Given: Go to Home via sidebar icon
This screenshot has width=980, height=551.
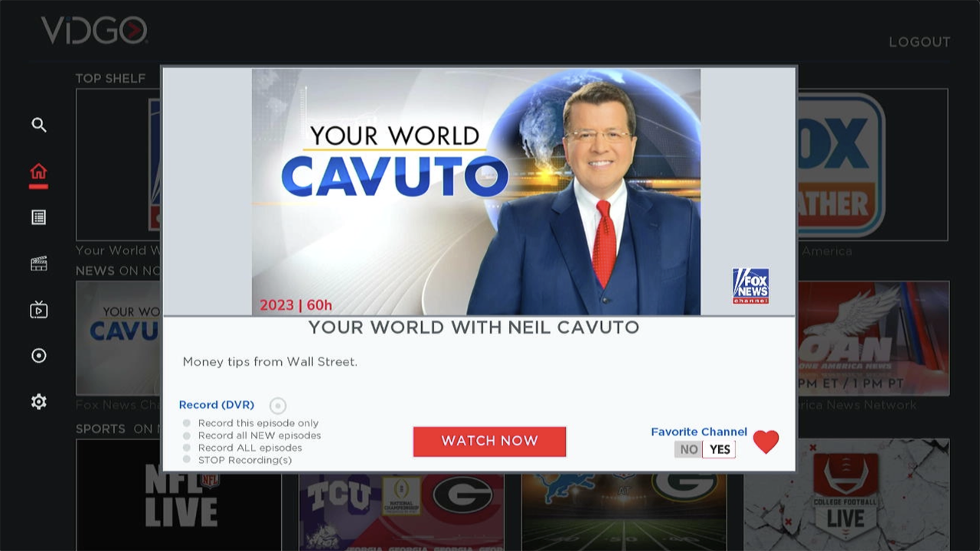Looking at the screenshot, I should (38, 171).
